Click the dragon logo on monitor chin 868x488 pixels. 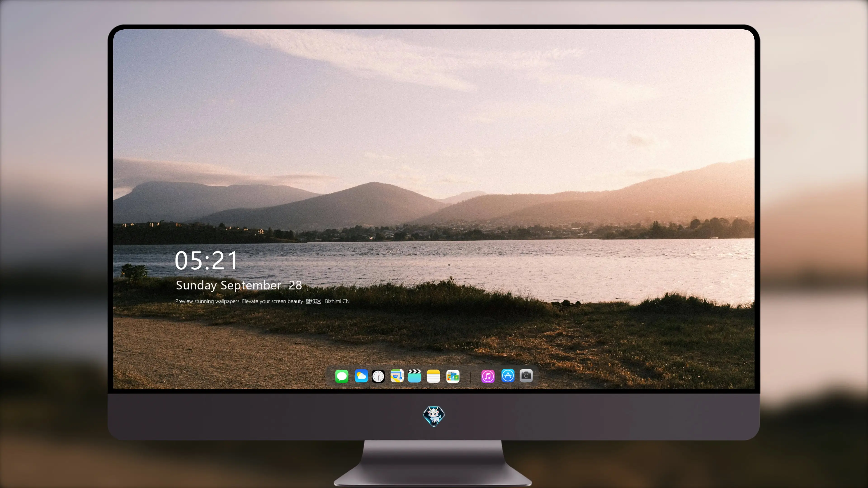pos(434,416)
